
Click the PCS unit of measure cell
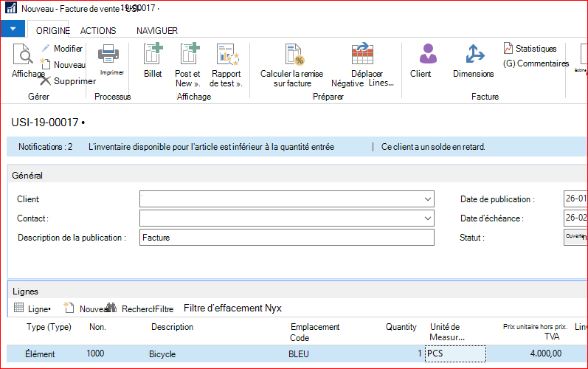[x=455, y=354]
